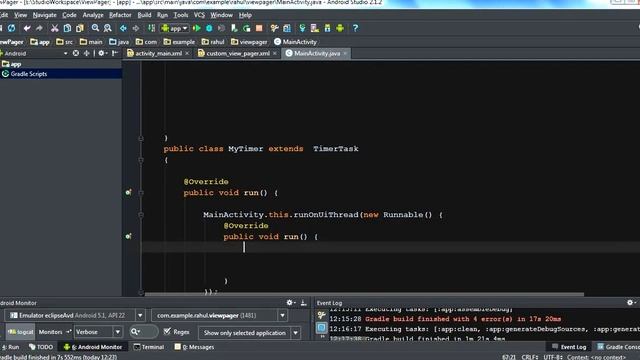
Task: Open the app run configuration dropdown
Action: click(174, 28)
